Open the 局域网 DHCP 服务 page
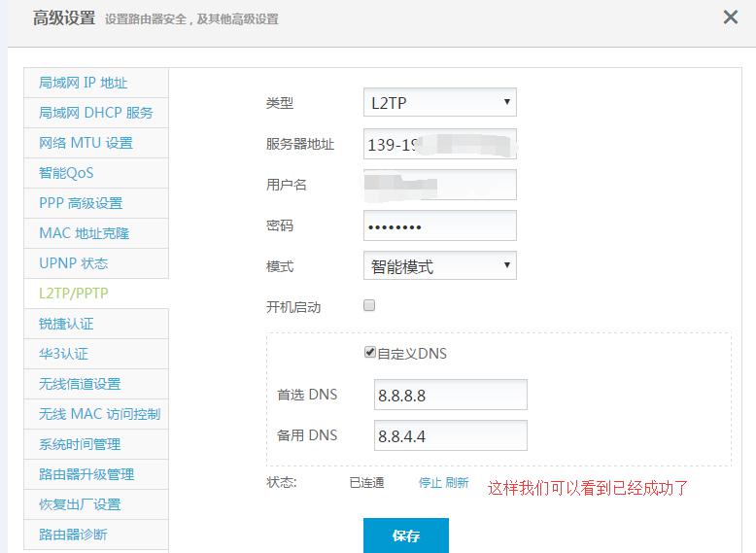756x553 pixels. coord(96,113)
